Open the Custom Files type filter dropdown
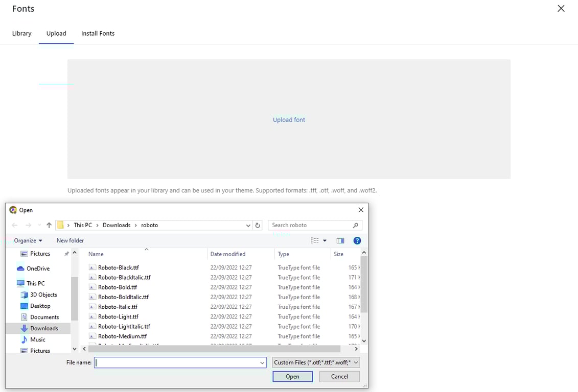The width and height of the screenshot is (578, 392). point(316,362)
